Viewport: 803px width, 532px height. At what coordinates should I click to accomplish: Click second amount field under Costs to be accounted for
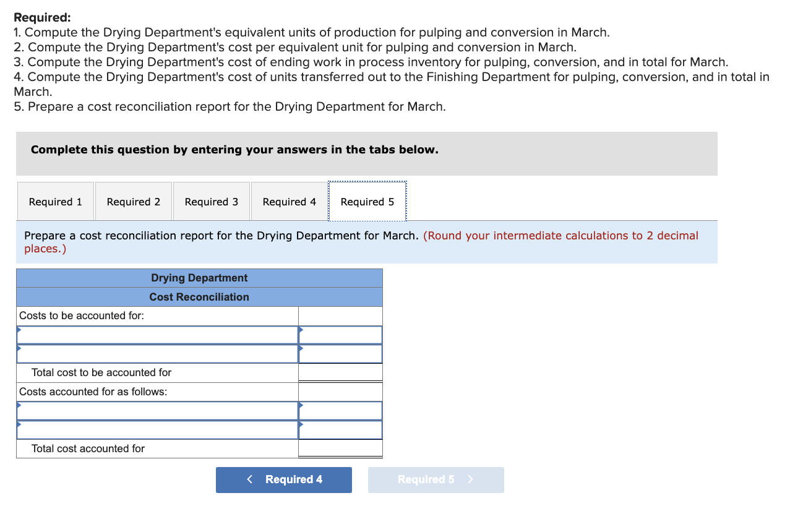(x=340, y=354)
